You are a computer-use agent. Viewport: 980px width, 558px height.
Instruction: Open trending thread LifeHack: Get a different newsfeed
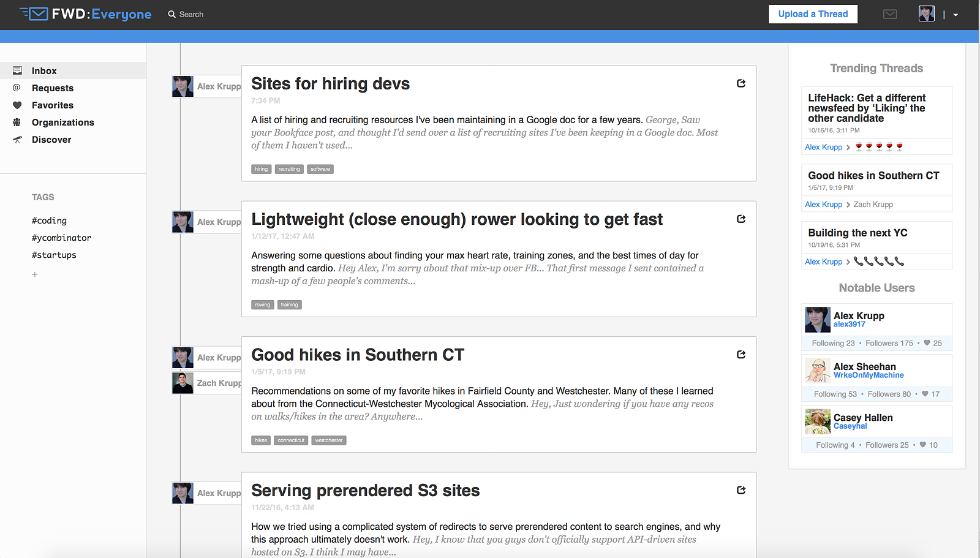(867, 108)
